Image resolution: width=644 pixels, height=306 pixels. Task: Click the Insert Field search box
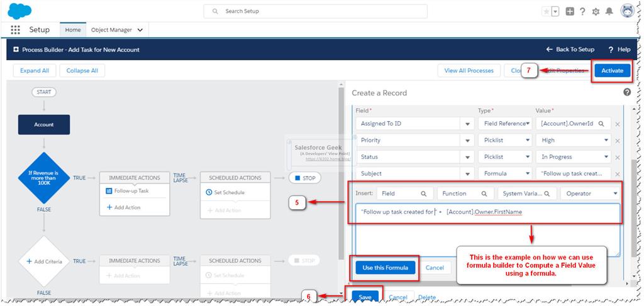tap(405, 194)
